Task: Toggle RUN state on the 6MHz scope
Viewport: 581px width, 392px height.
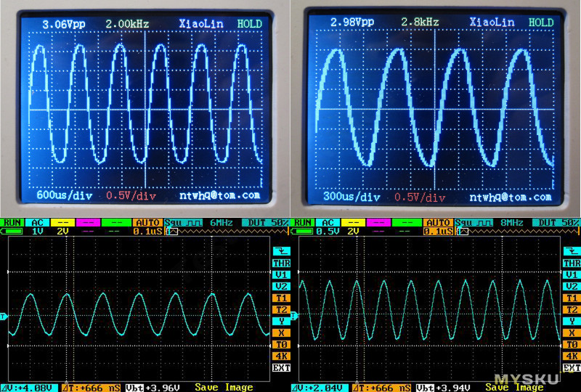Action: 12,221
